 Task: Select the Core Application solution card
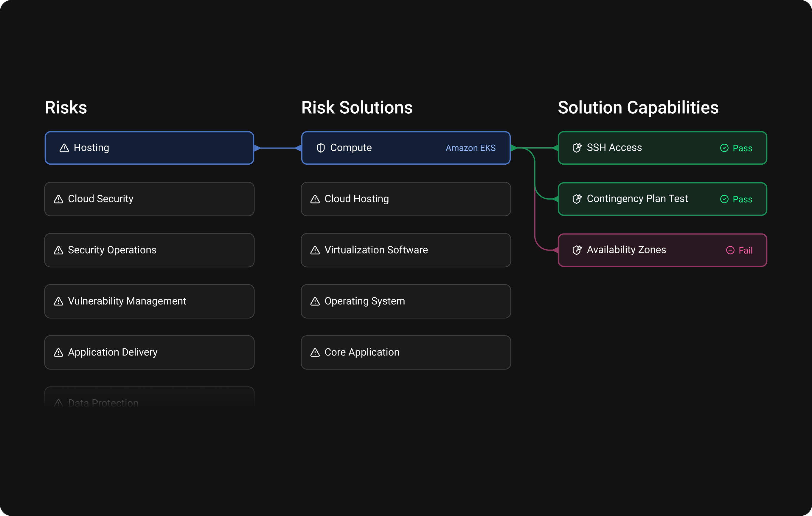coord(406,352)
